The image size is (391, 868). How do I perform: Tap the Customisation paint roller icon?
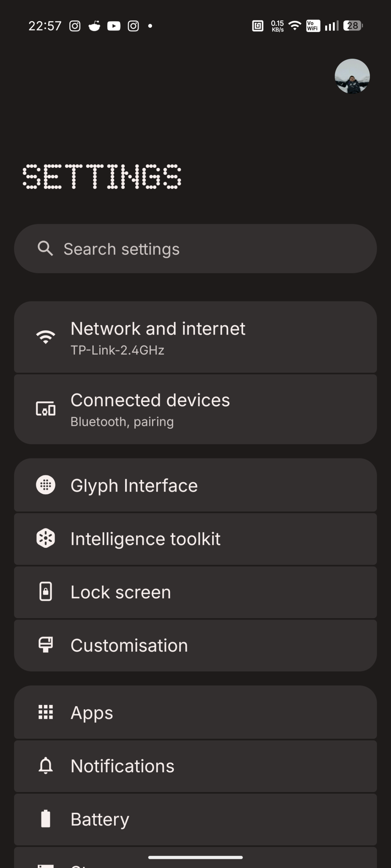(45, 645)
